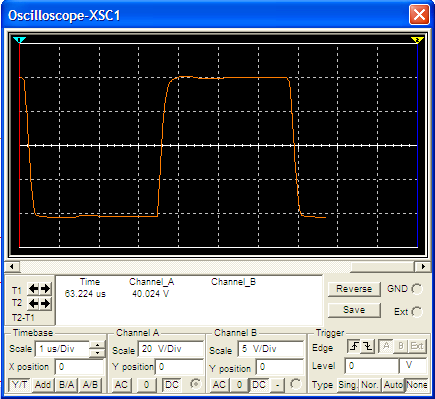The width and height of the screenshot is (435, 399).
Task: Choose Sing. trigger type
Action: tap(347, 385)
